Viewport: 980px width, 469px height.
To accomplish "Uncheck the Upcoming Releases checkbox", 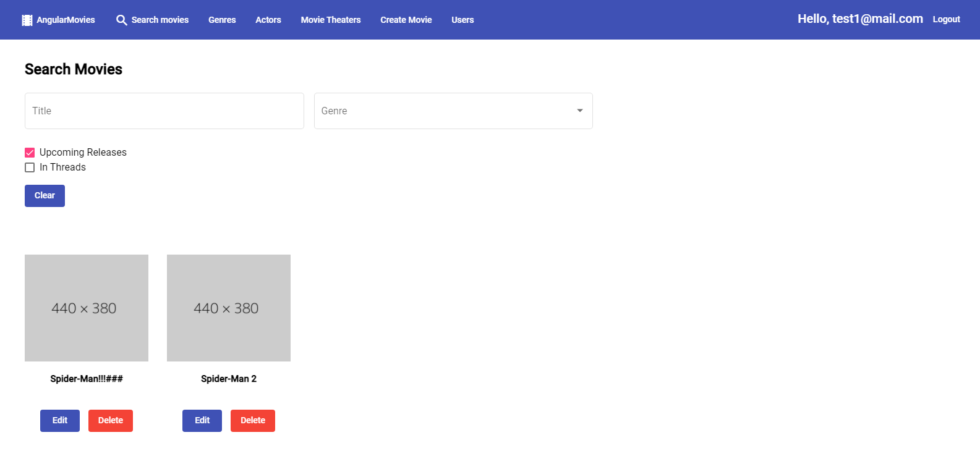I will pyautogui.click(x=30, y=153).
